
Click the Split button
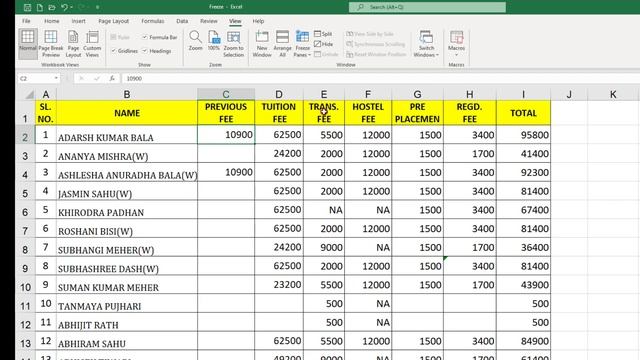click(x=323, y=34)
